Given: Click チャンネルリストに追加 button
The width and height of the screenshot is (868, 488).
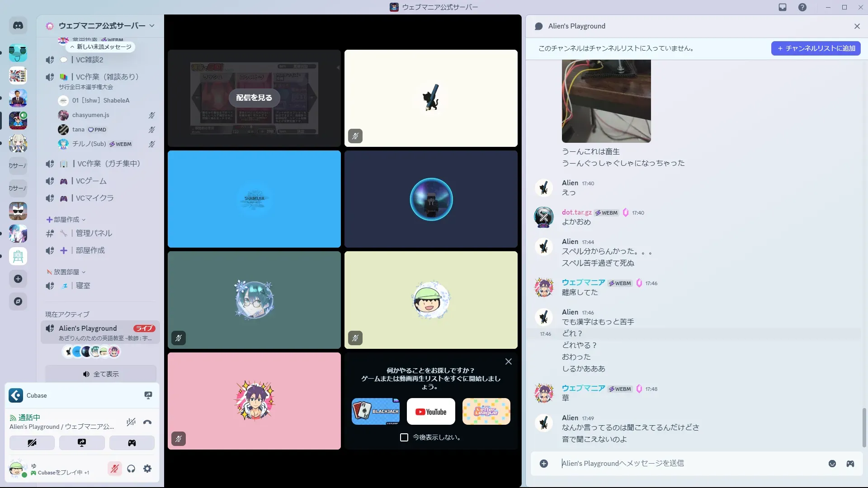Looking at the screenshot, I should pyautogui.click(x=816, y=48).
